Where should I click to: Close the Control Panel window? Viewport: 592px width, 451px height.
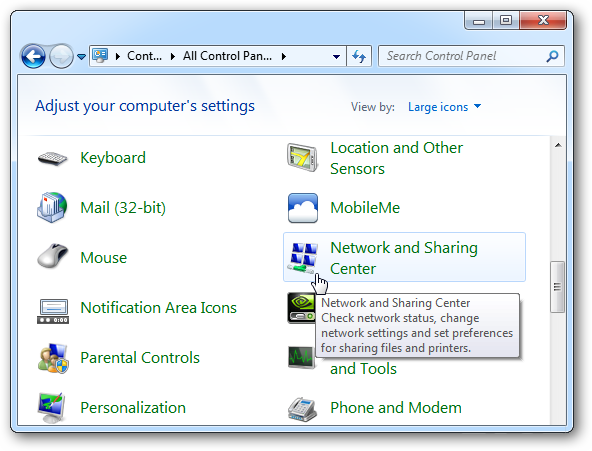[543, 20]
